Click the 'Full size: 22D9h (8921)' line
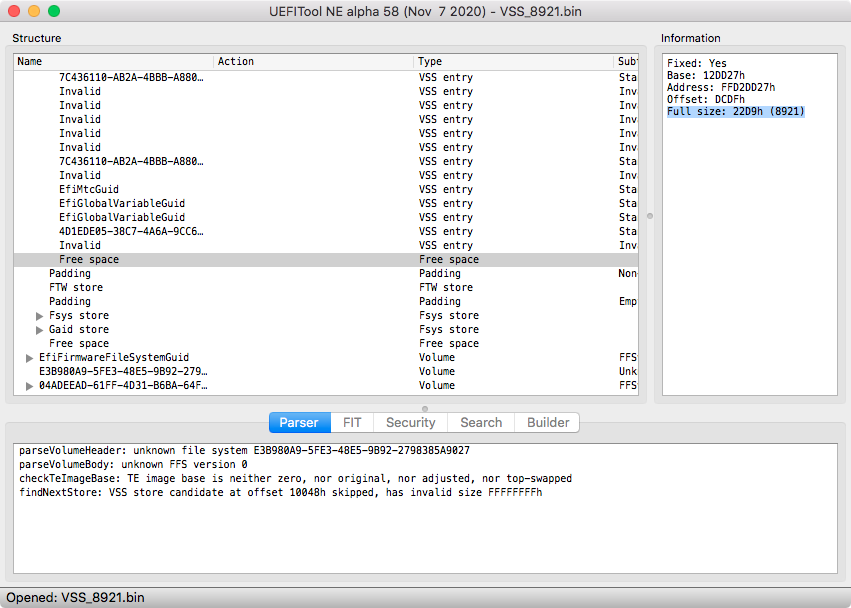The width and height of the screenshot is (851, 608). 735,111
